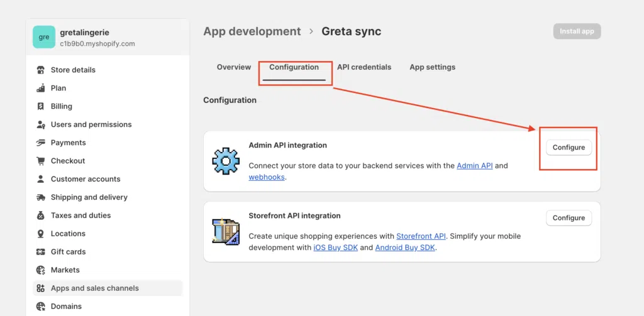This screenshot has height=316, width=644.
Task: Click the Payments hand icon
Action: [x=41, y=143]
